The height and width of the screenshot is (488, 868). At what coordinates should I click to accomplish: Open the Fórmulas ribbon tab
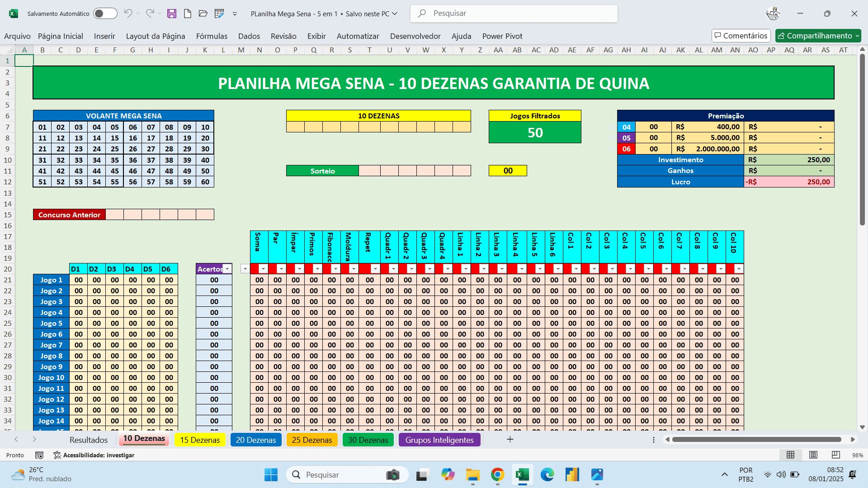tap(212, 36)
